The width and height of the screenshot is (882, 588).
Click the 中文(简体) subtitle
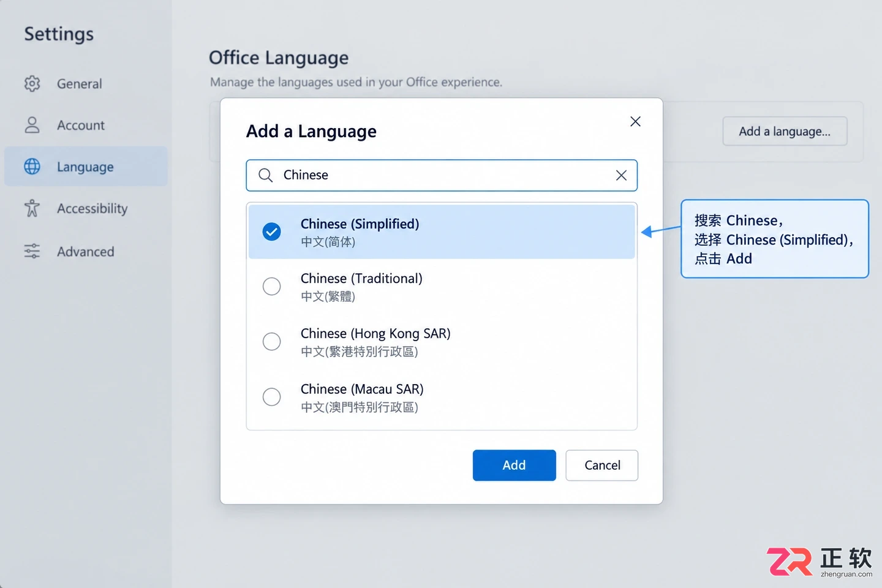click(328, 242)
